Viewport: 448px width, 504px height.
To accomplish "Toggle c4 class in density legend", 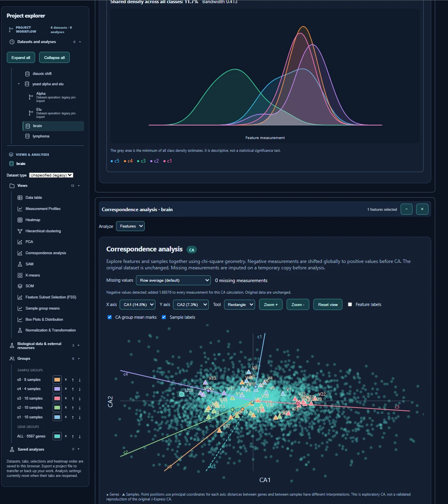I will point(128,161).
